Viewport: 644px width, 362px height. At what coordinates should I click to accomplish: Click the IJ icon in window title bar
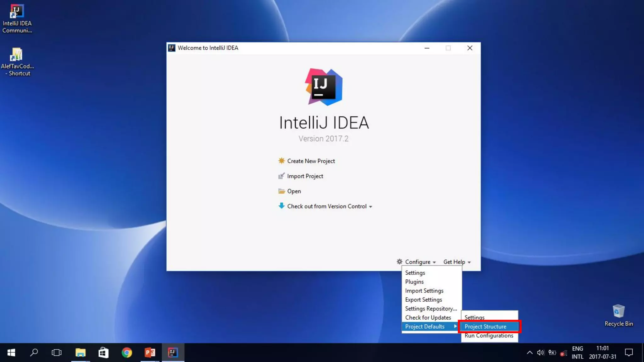172,48
